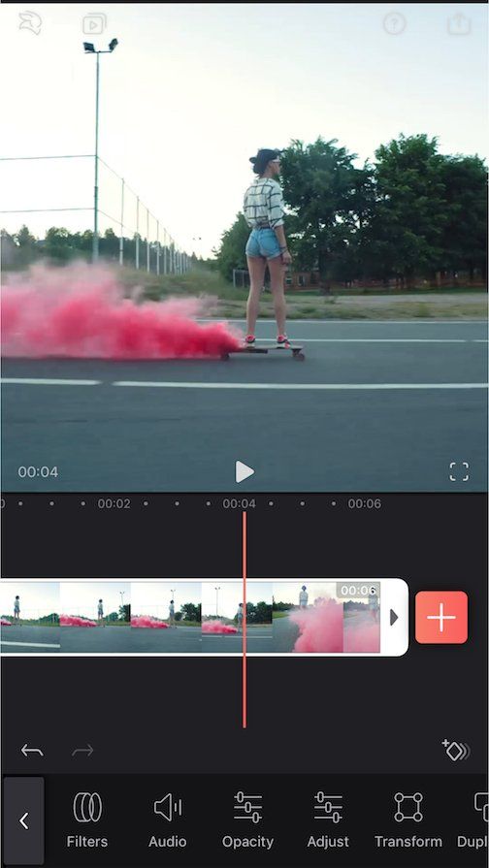Click the 00:04 time label on ruler
Screen dimensions: 489x868
pos(240,503)
